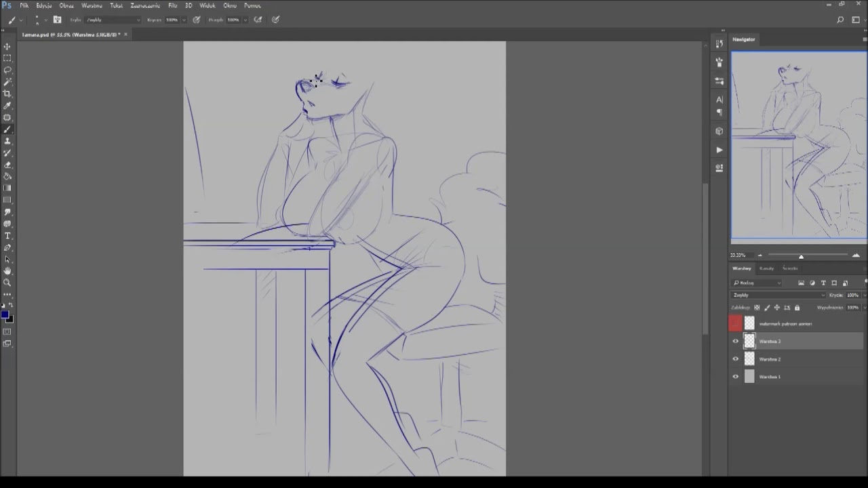Select the Eyedropper tool
This screenshot has width=868, height=488.
[7, 106]
